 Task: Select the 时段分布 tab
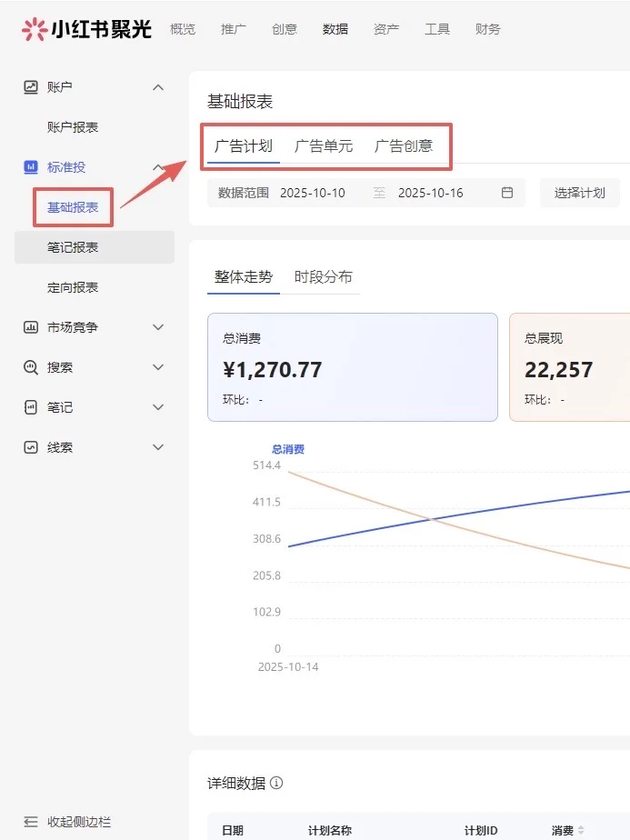tap(324, 277)
